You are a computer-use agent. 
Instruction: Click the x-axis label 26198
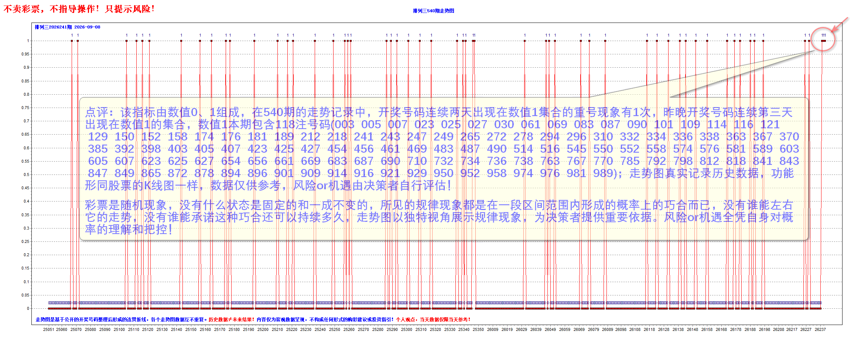(x=765, y=329)
